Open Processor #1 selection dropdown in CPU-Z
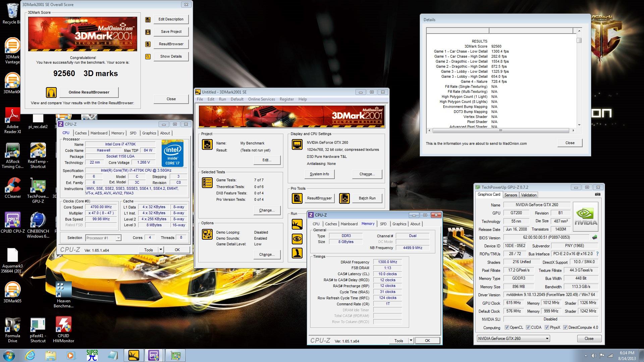This screenshot has height=362, width=644. (103, 238)
